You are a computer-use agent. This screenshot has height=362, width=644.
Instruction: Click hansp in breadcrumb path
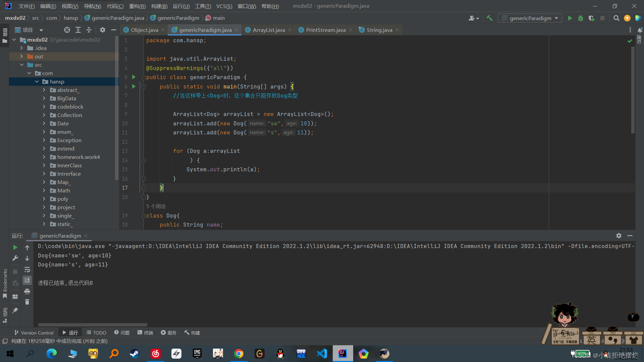(x=71, y=18)
